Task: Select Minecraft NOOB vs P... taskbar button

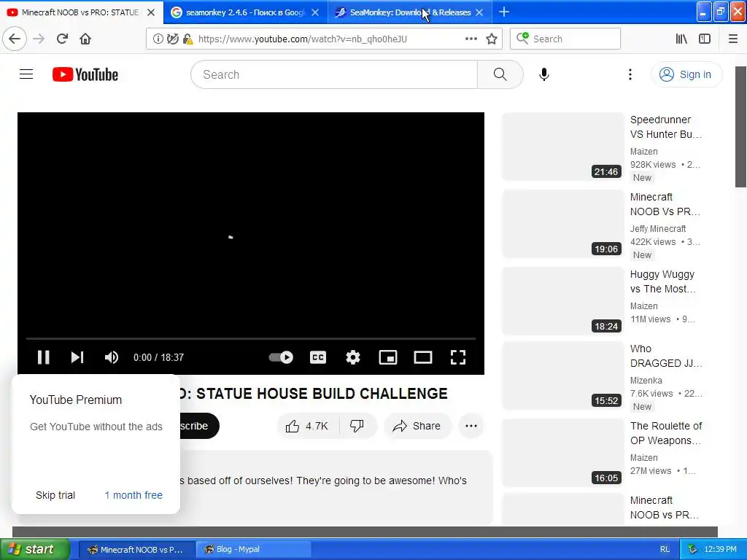Action: click(136, 549)
